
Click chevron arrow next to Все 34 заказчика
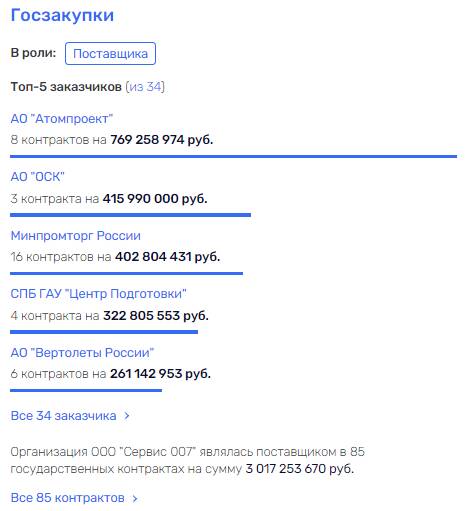(127, 416)
